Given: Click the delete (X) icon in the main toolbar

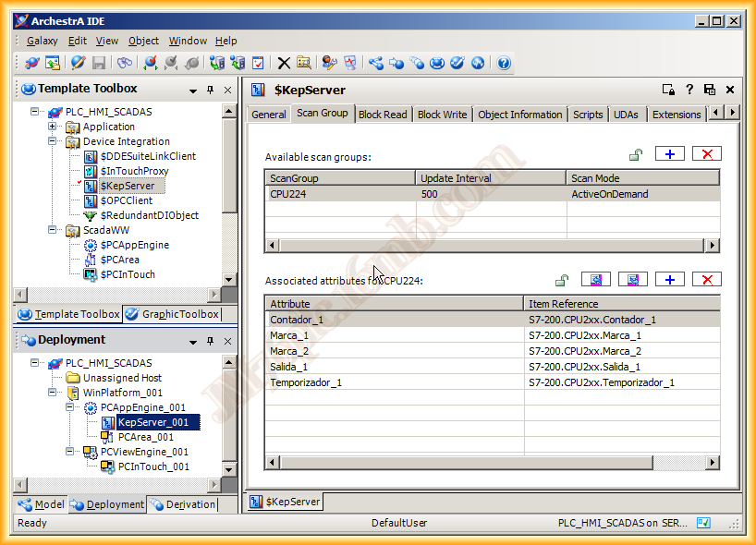Looking at the screenshot, I should coord(284,63).
